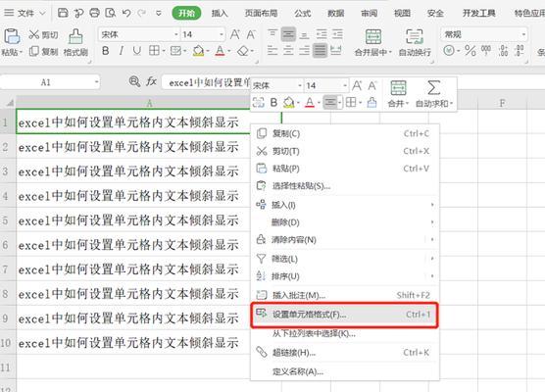This screenshot has height=392, width=545.
Task: Click mini toolbar red font color A
Action: (x=310, y=103)
